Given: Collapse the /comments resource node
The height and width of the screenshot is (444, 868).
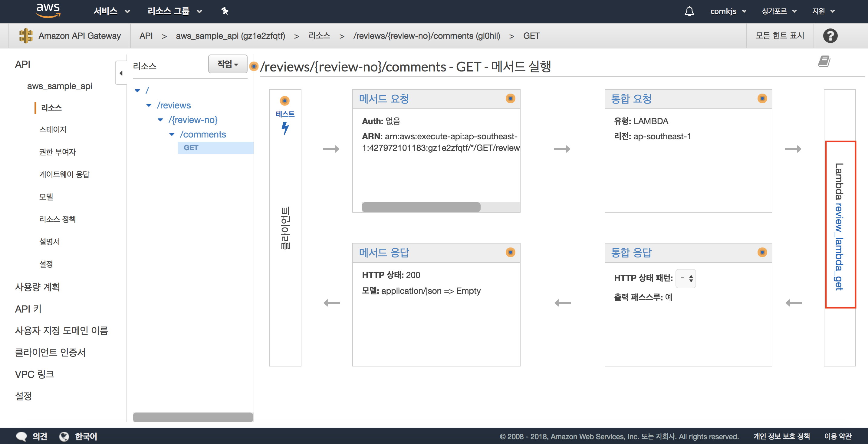Looking at the screenshot, I should [x=172, y=134].
